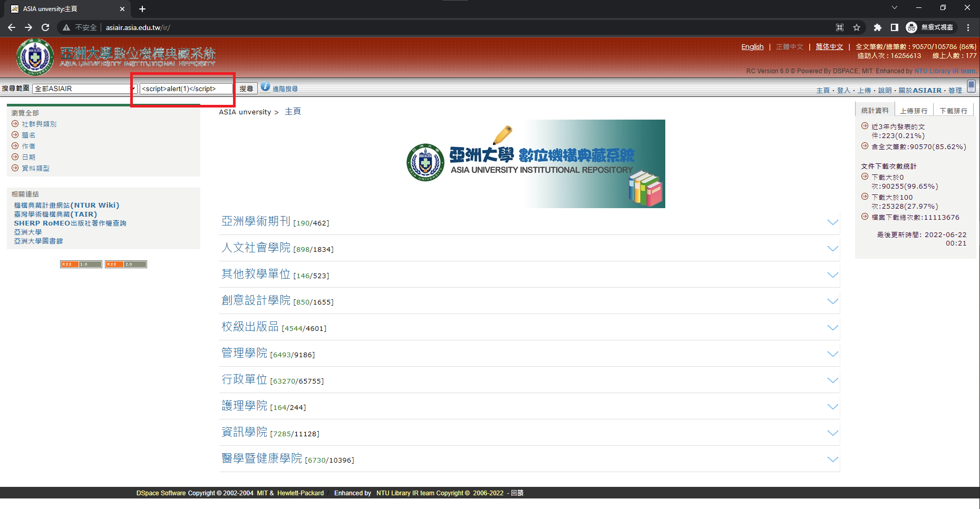Browse by 日期
Screen dimensions: 980x509
[x=28, y=158]
